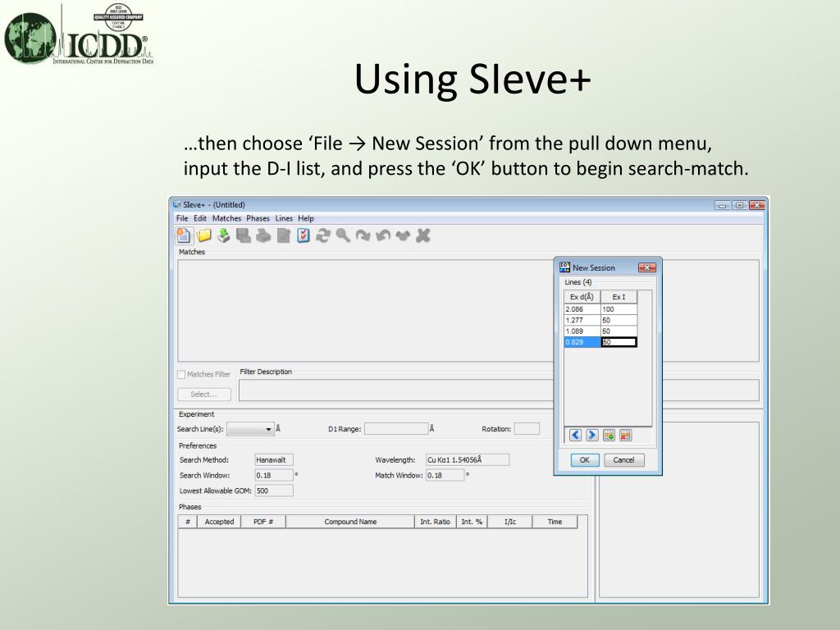Click the Ex d(Å) column header
The width and height of the screenshot is (840, 630).
point(582,297)
